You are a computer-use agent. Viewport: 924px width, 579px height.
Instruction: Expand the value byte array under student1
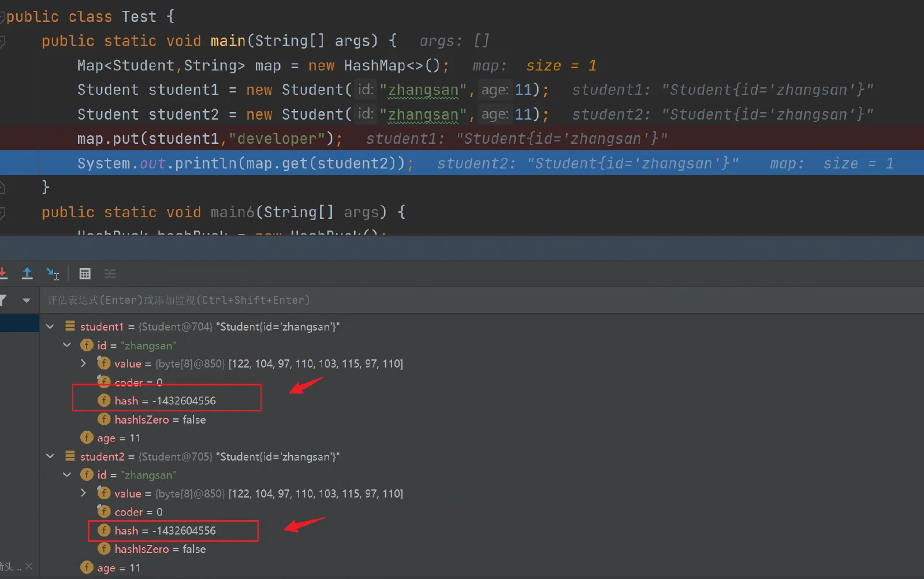pyautogui.click(x=83, y=363)
